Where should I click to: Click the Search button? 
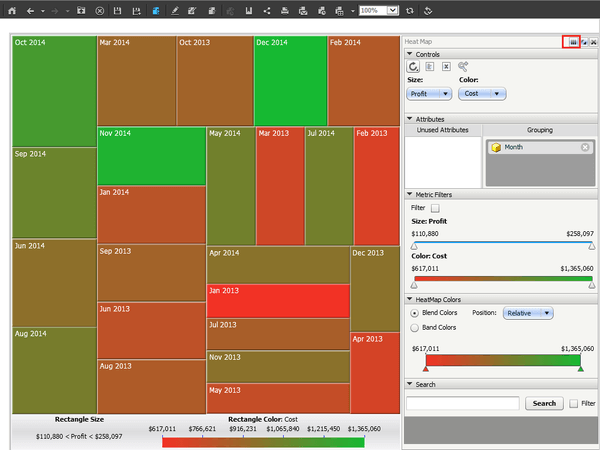click(x=544, y=403)
